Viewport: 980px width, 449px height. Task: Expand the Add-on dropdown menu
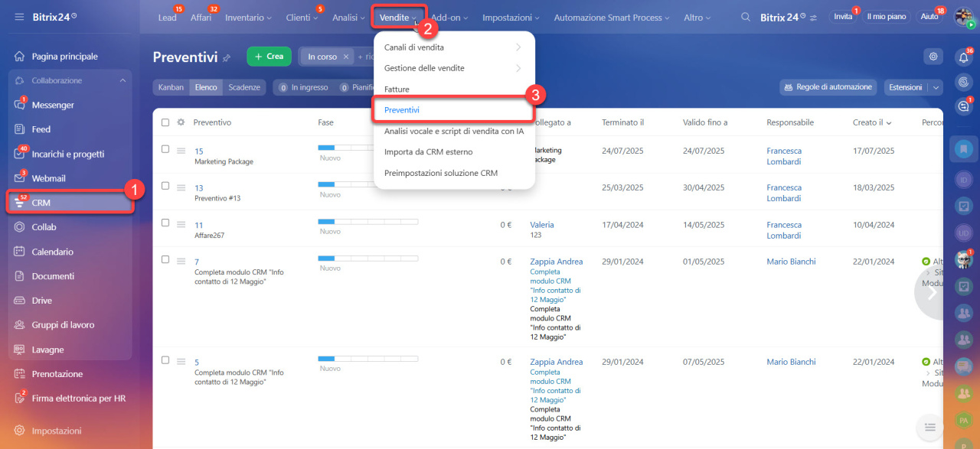coord(449,18)
